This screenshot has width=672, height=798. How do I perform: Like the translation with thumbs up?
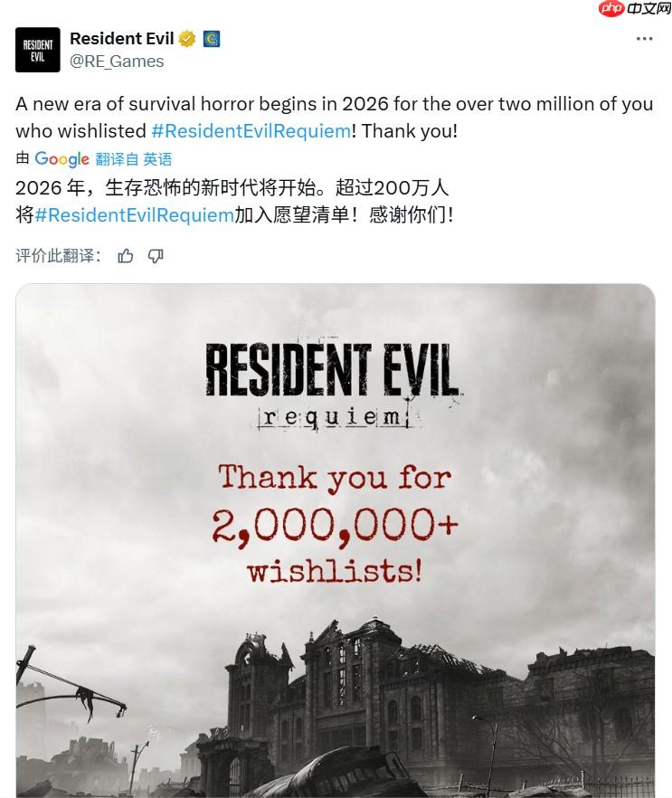tap(126, 256)
